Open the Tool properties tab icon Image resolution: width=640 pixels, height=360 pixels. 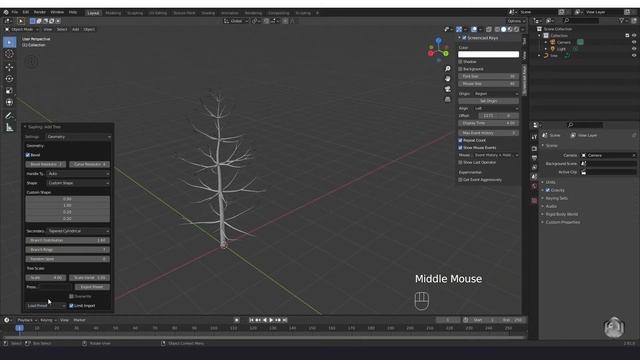[534, 137]
